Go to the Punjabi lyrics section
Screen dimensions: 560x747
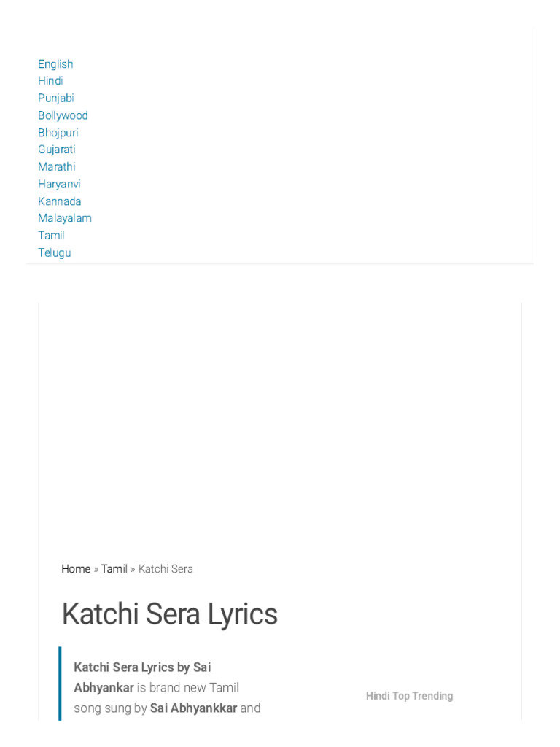point(56,98)
